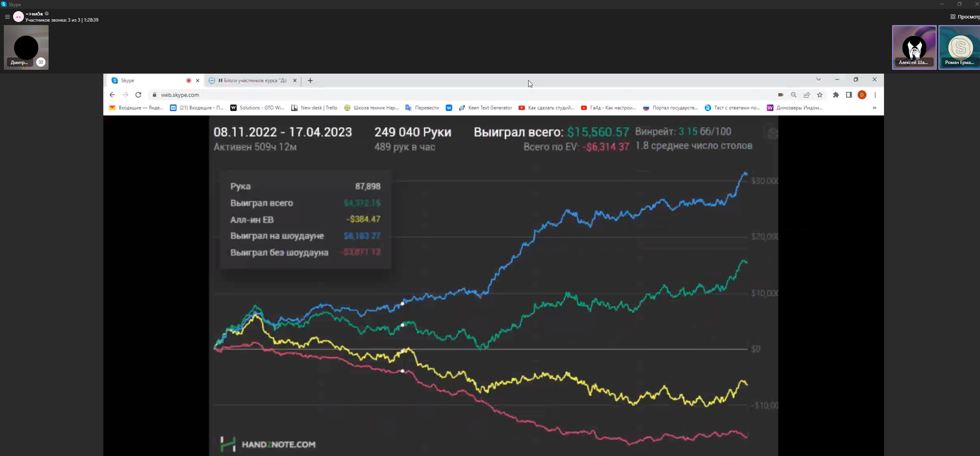Viewport: 980px width, 456px height.
Task: Open Портал государств… bookmark
Action: click(x=671, y=108)
